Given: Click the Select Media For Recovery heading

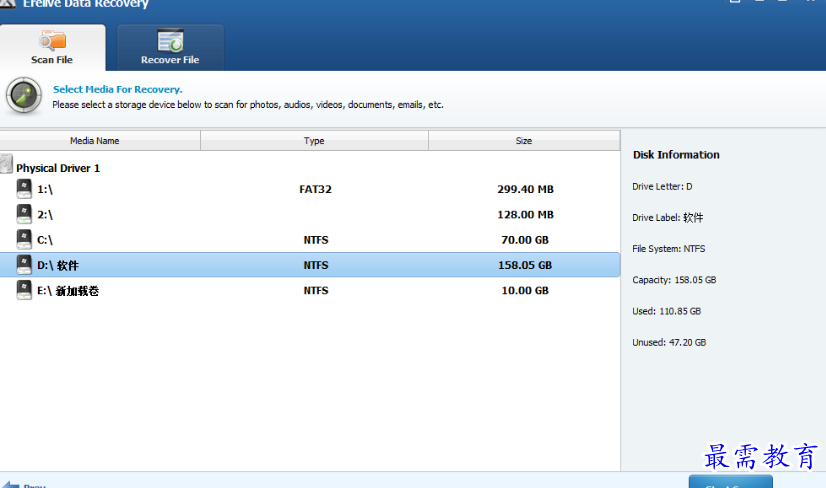Looking at the screenshot, I should pyautogui.click(x=117, y=89).
